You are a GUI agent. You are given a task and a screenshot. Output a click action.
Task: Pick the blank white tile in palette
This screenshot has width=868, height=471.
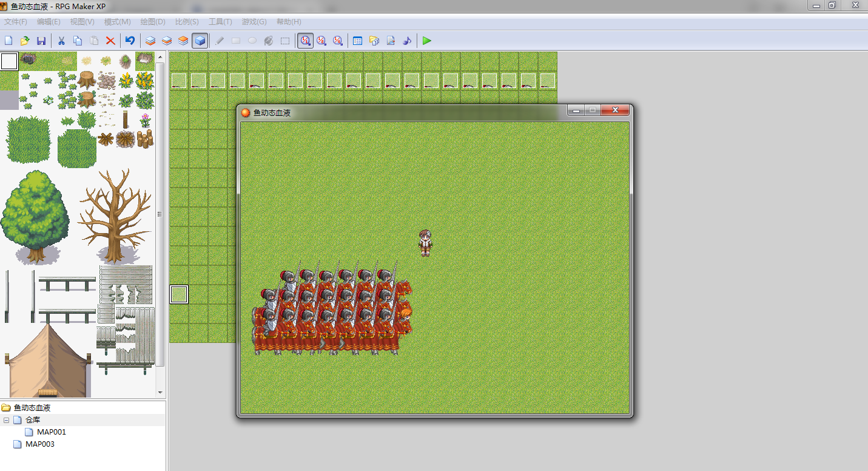(9, 61)
